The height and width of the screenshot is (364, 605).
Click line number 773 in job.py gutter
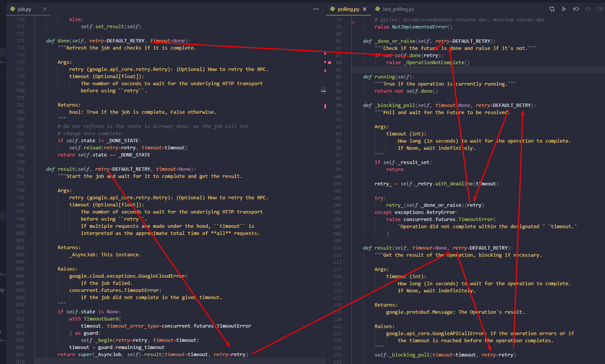click(20, 41)
